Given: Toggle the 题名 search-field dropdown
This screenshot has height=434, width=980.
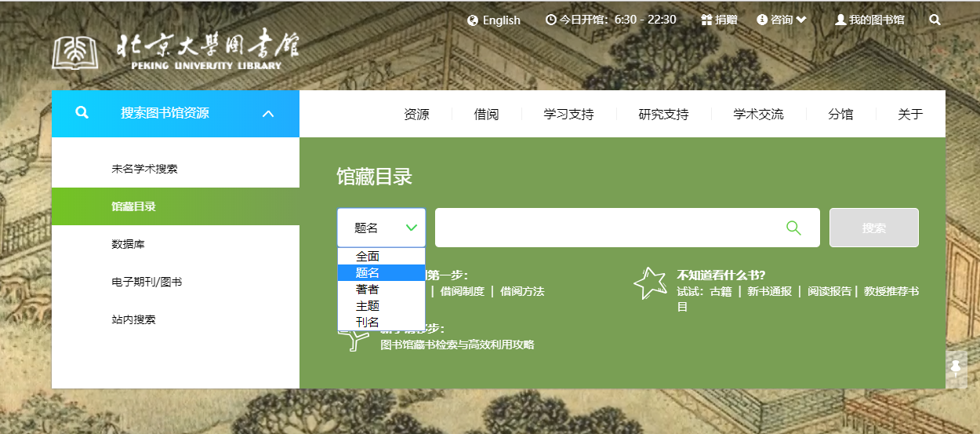Looking at the screenshot, I should (381, 228).
